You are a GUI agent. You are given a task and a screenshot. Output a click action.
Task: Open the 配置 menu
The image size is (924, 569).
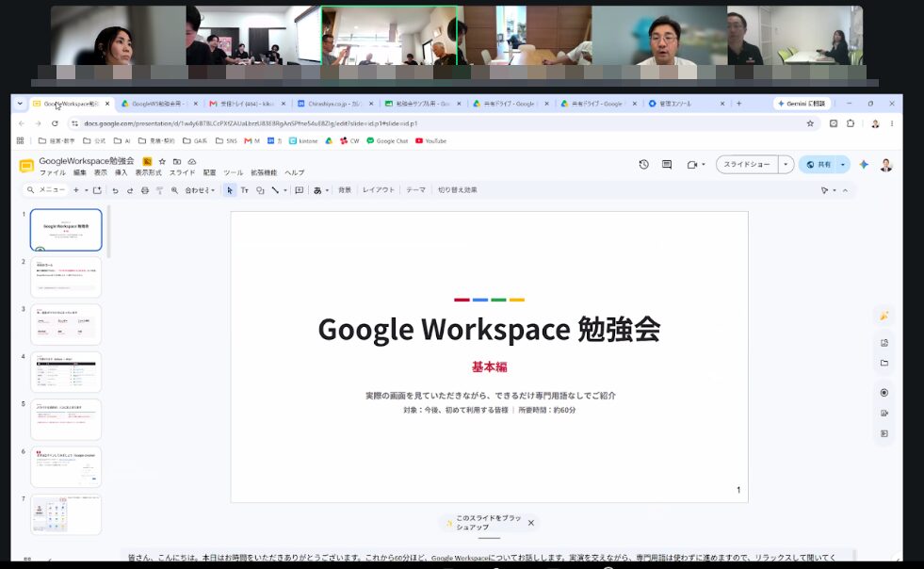click(209, 172)
